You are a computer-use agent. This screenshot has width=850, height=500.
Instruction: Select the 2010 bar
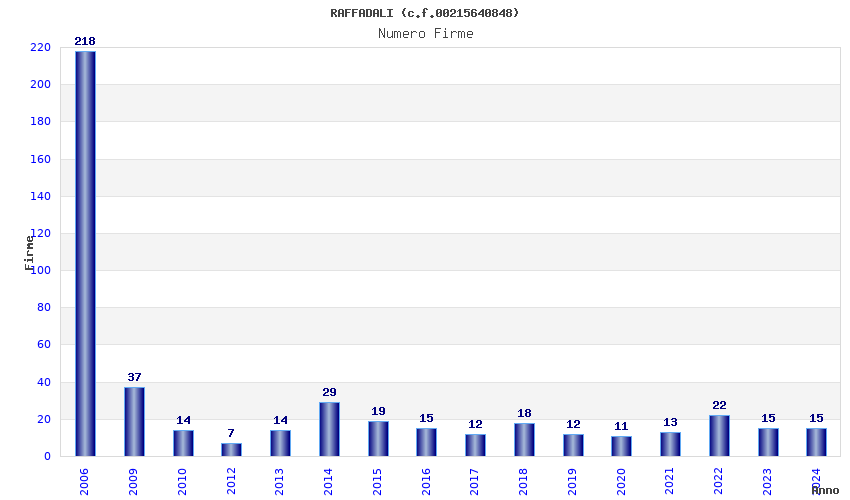(183, 443)
